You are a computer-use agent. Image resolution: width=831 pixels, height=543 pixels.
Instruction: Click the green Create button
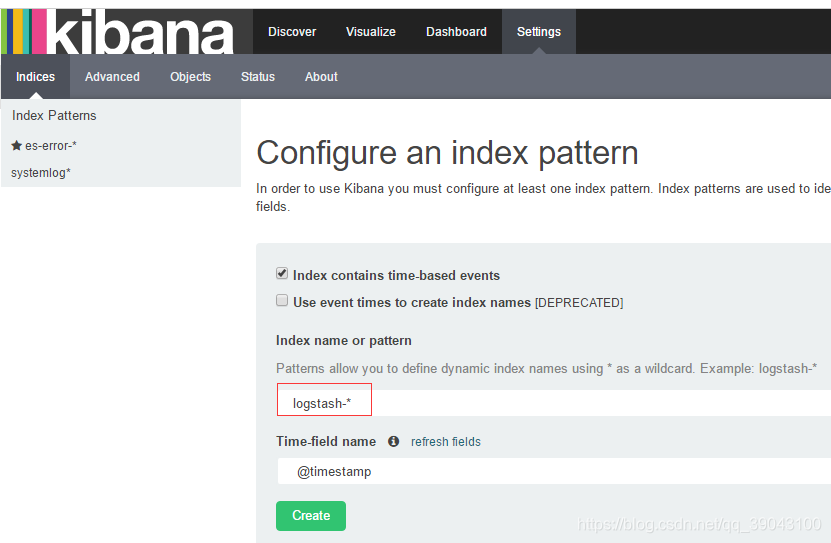(311, 515)
